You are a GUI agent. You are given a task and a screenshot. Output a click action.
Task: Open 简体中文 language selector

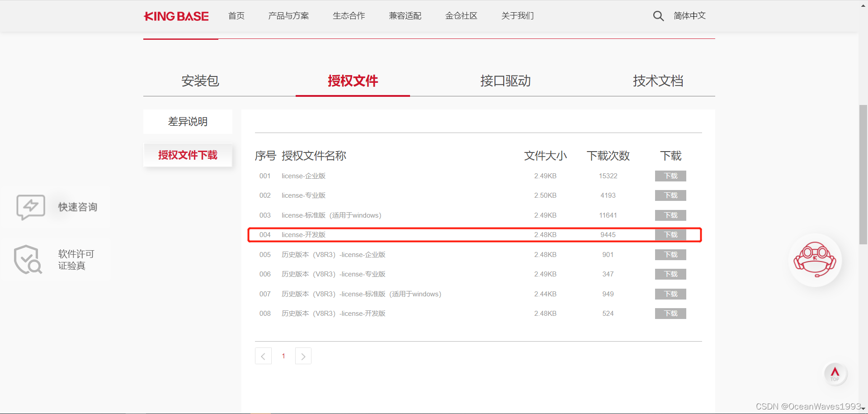click(x=690, y=16)
